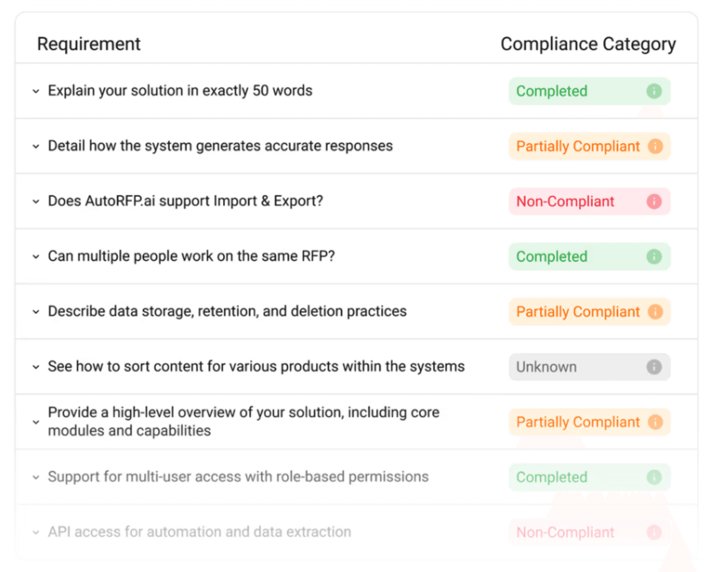Expand 'Does AutoRFP.ai support Import & Export?' row
This screenshot has height=572, width=728.
[36, 202]
